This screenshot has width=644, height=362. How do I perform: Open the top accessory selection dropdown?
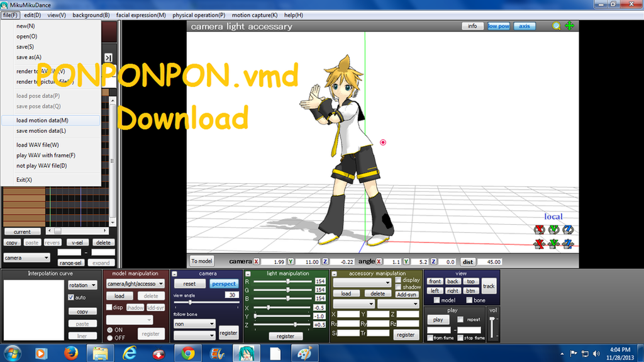(362, 283)
